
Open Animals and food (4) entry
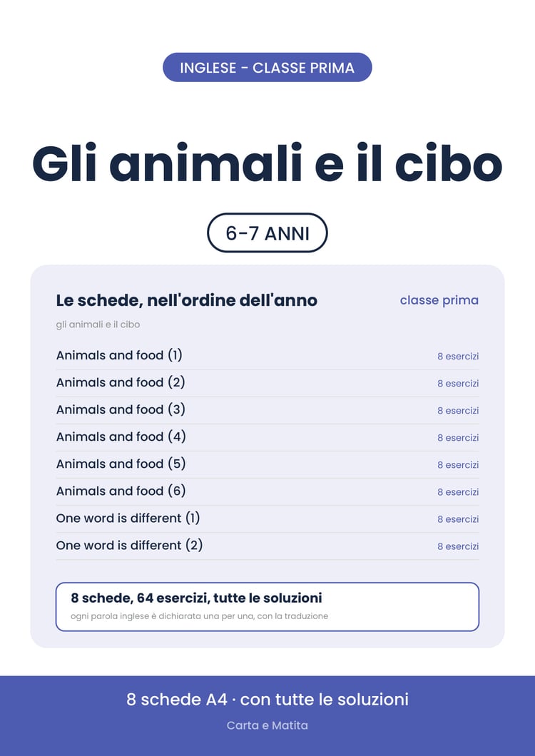coord(267,437)
